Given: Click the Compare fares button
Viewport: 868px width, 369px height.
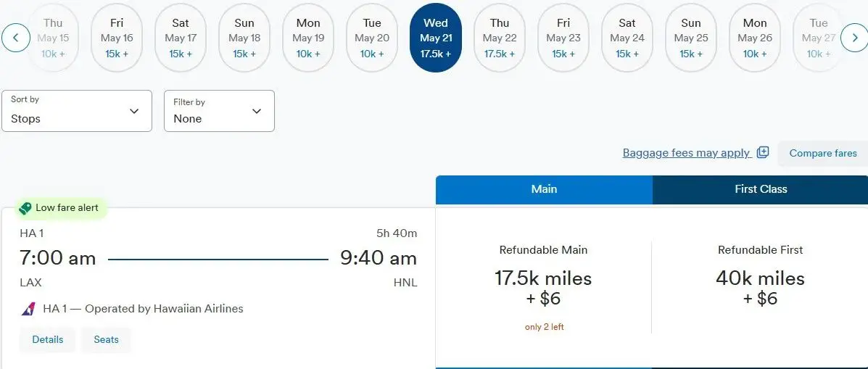Looking at the screenshot, I should pos(823,153).
